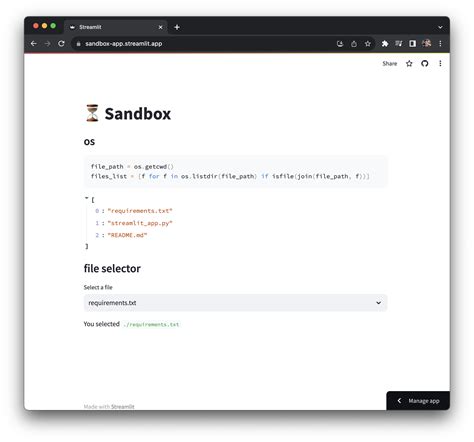The image size is (474, 442).
Task: Open Manage app panel
Action: [418, 401]
